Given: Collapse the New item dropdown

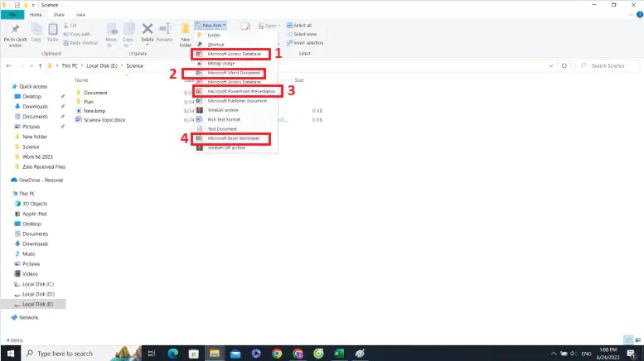Looking at the screenshot, I should [x=211, y=26].
